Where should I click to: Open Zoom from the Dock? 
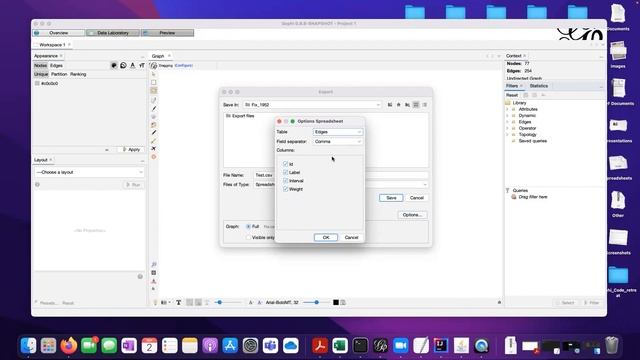click(x=400, y=346)
